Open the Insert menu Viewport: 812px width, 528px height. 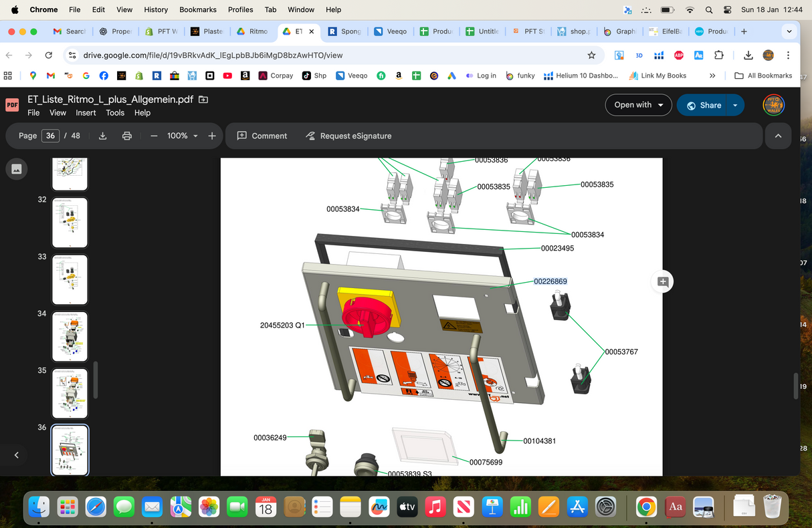pyautogui.click(x=86, y=113)
